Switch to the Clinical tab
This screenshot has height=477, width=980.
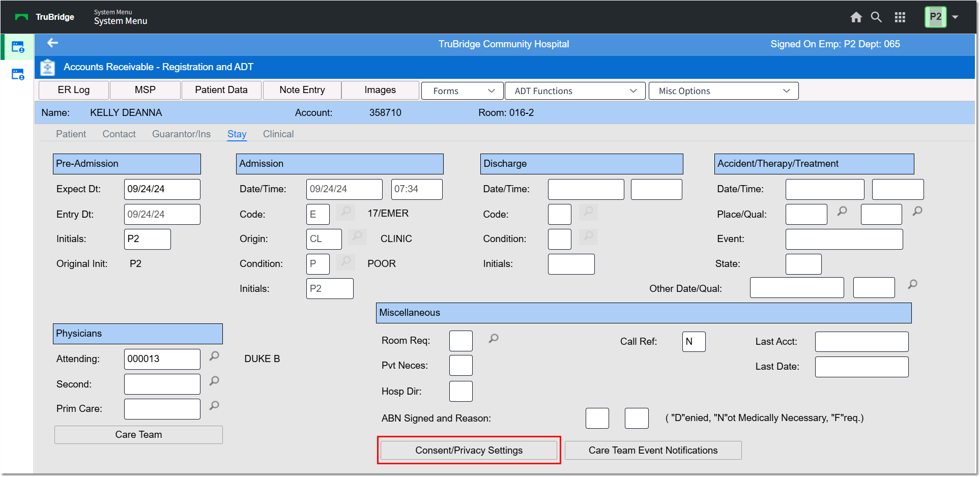click(x=278, y=134)
